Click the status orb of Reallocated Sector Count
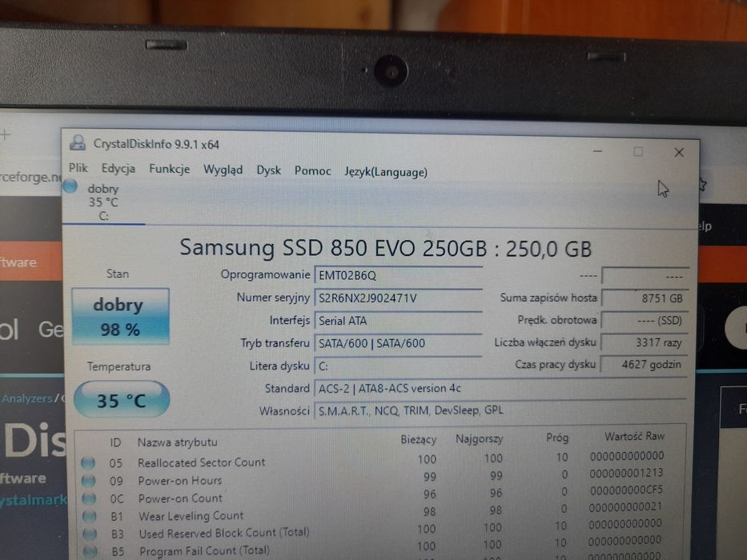The width and height of the screenshot is (747, 560). pos(88,462)
